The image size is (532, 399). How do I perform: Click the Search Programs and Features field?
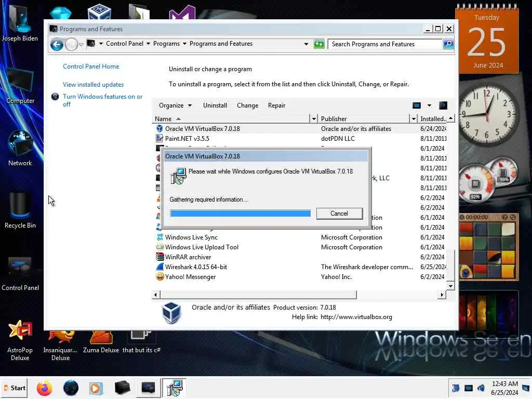[x=385, y=44]
